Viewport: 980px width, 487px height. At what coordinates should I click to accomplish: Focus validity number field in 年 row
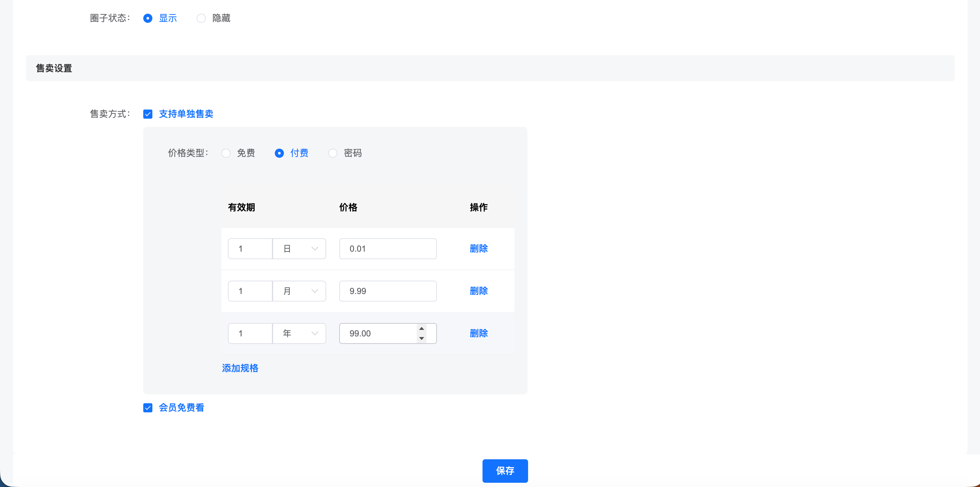coord(250,333)
